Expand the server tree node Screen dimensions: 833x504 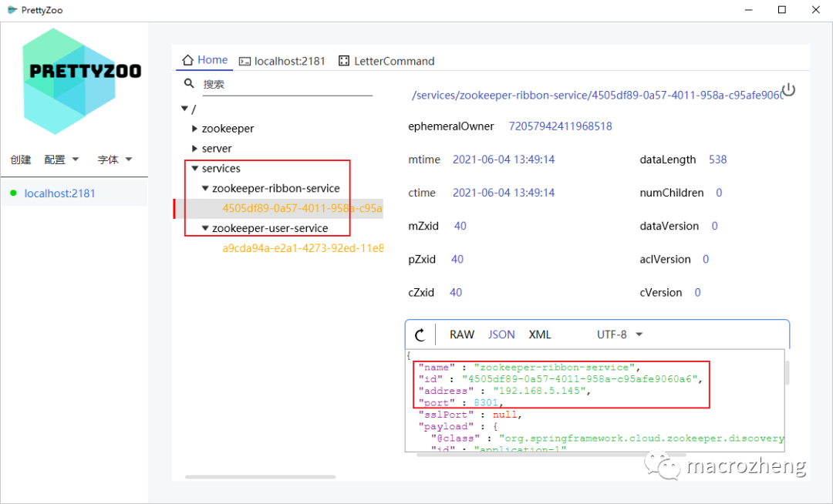coord(194,149)
